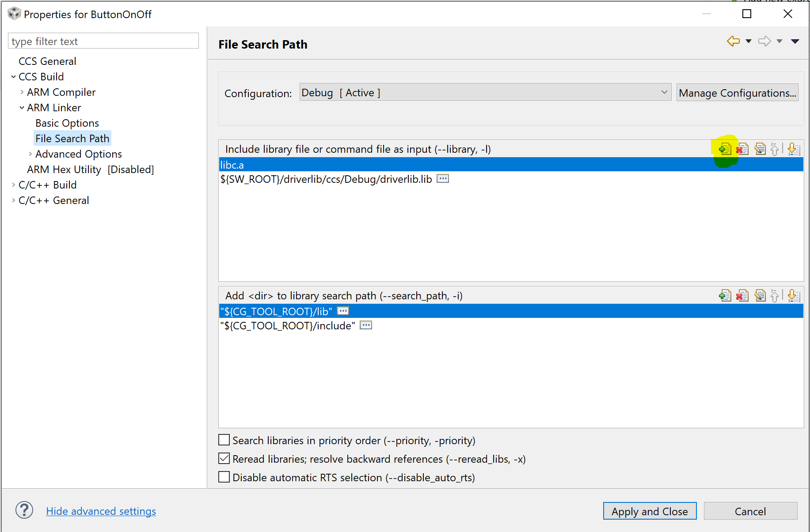Expand the C/C++ Build tree node
The height and width of the screenshot is (532, 810).
point(13,185)
